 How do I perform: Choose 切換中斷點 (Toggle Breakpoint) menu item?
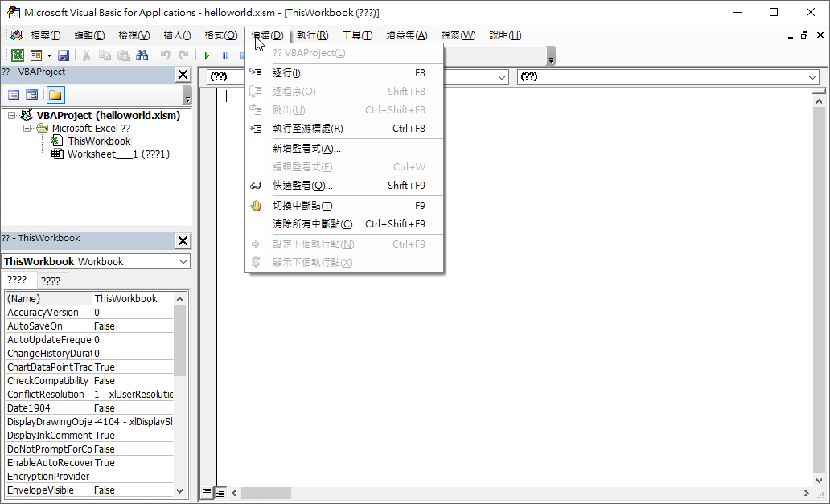(x=302, y=206)
